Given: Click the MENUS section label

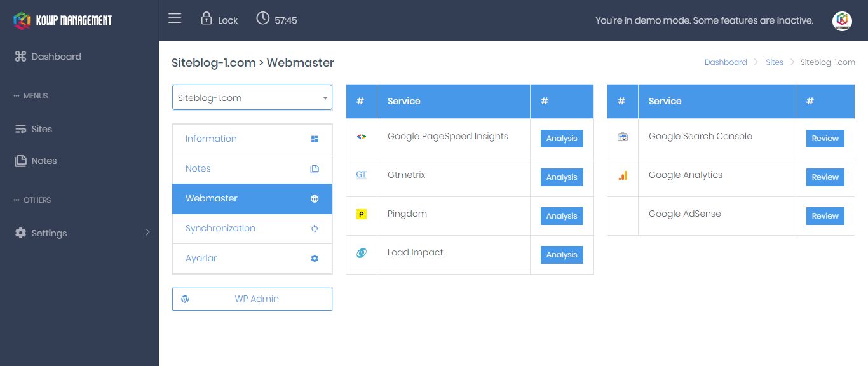Looking at the screenshot, I should tap(36, 96).
